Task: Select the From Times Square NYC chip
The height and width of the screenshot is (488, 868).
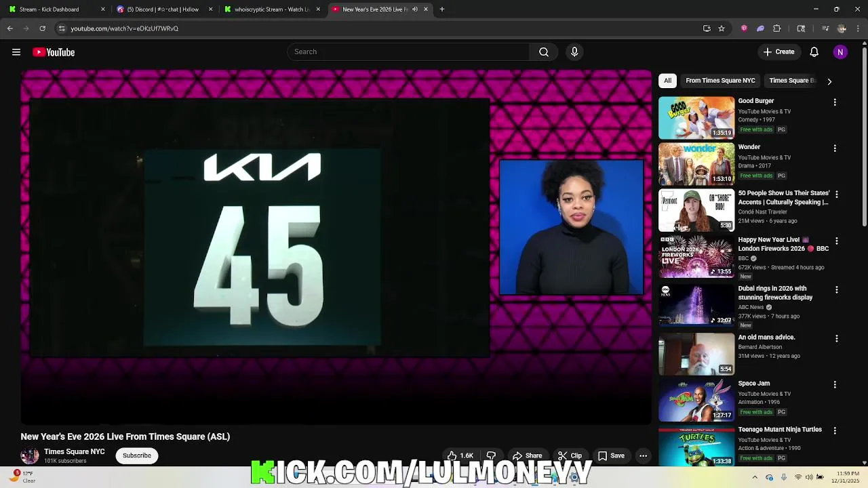Action: click(720, 81)
